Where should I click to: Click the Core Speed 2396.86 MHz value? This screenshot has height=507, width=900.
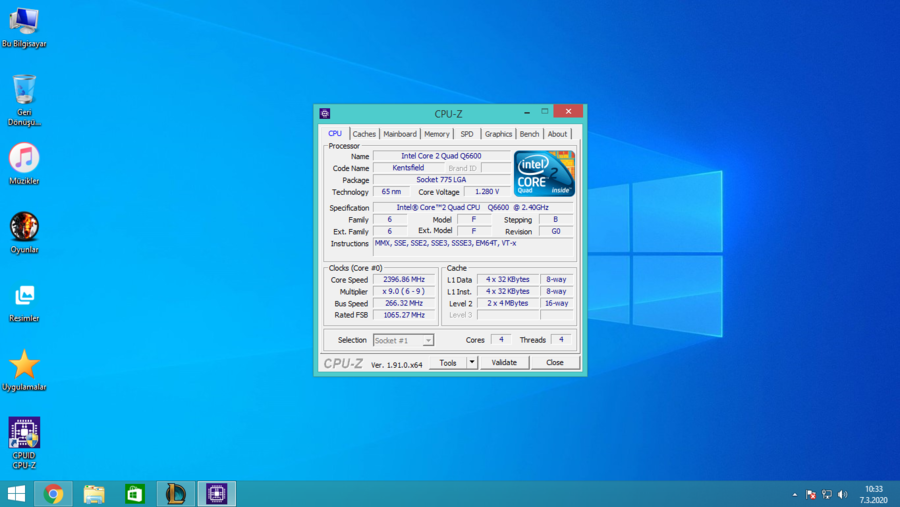click(404, 280)
